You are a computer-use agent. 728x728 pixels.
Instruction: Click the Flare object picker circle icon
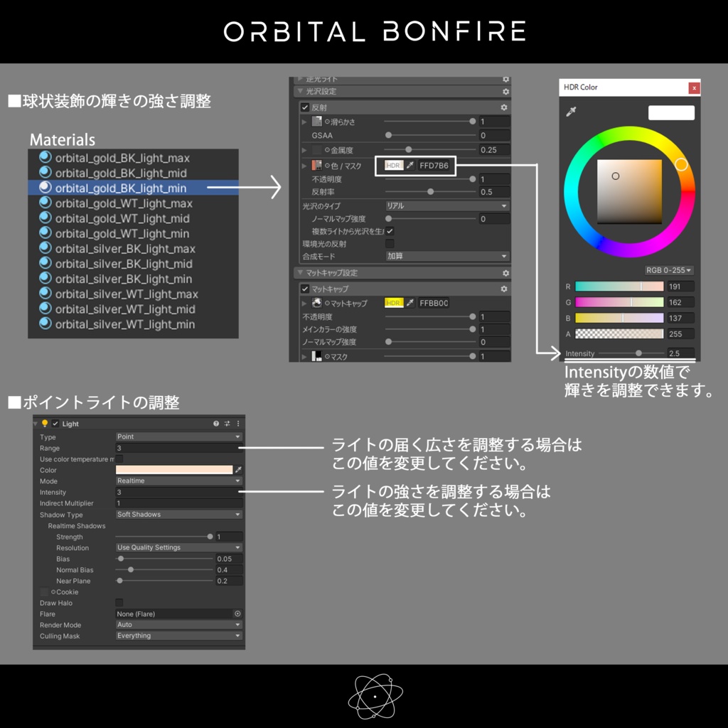pos(239,613)
